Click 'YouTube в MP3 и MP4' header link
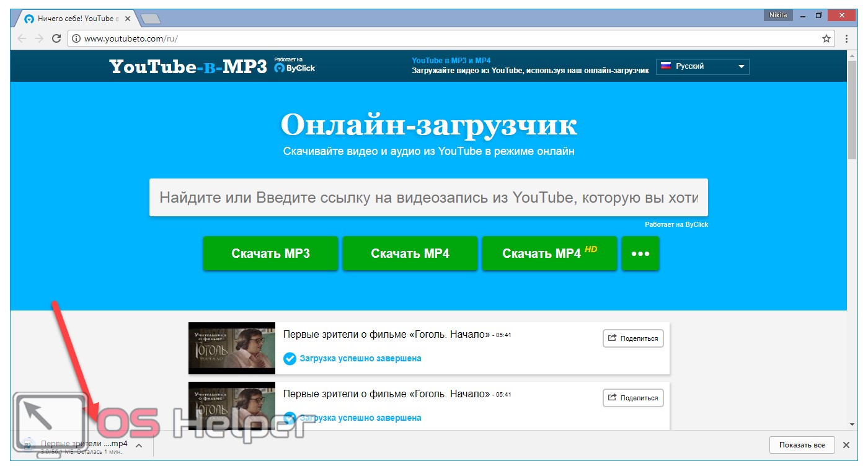 (x=451, y=61)
